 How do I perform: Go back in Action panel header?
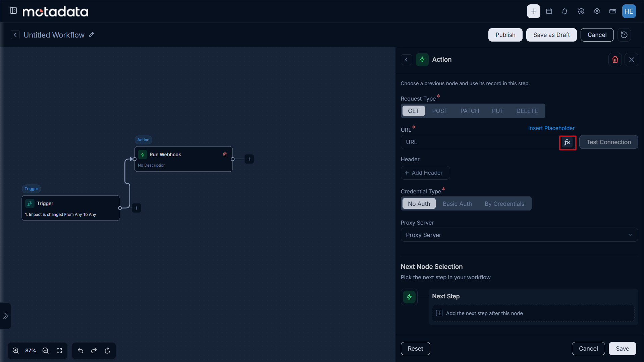coord(406,60)
